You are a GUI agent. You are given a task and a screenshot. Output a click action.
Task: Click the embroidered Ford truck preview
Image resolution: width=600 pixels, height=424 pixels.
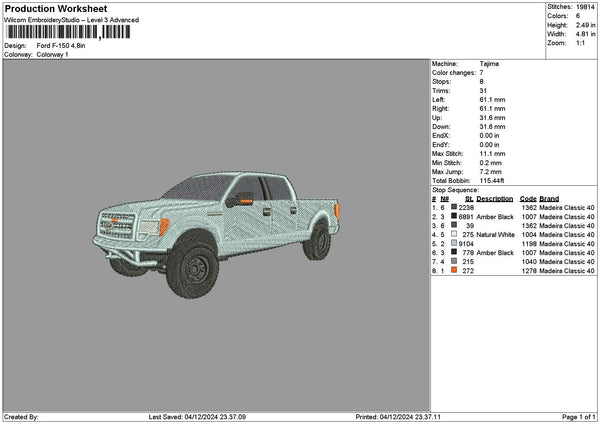(216, 234)
